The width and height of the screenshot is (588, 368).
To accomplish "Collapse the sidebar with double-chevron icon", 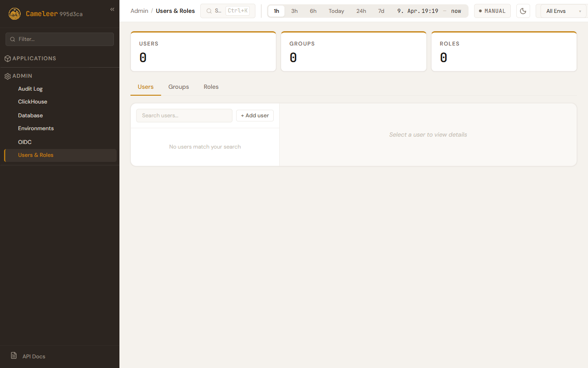I will pyautogui.click(x=112, y=10).
